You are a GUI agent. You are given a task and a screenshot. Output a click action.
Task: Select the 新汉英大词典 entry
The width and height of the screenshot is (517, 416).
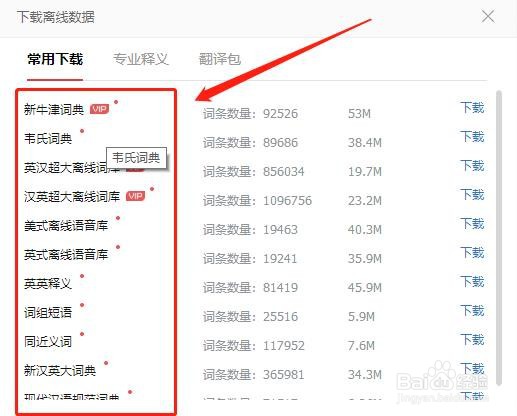point(60,370)
